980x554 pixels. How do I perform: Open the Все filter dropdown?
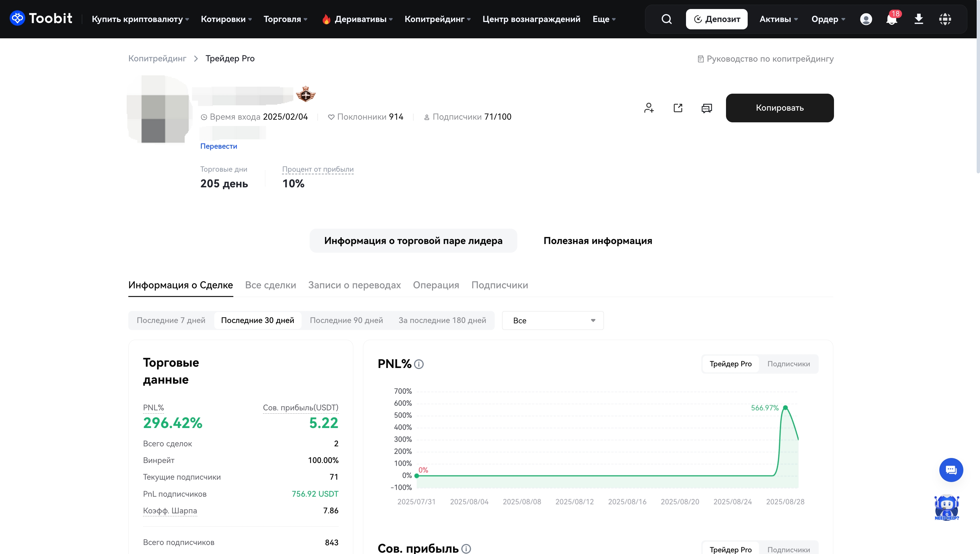point(552,320)
